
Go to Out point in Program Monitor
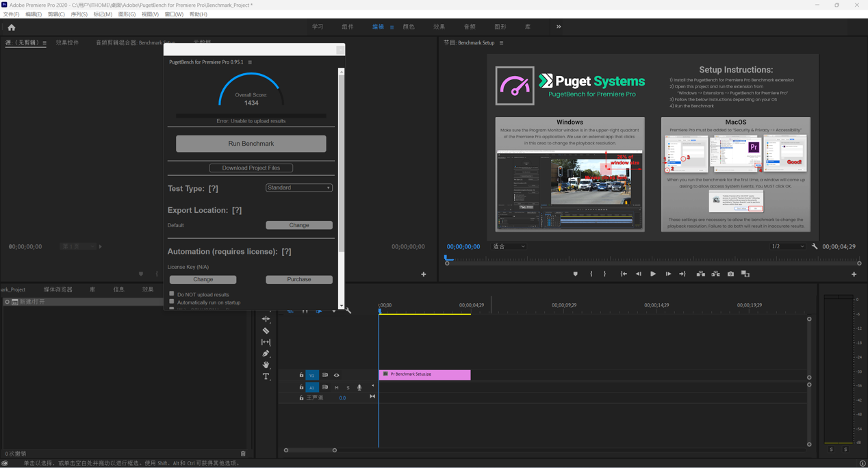[x=682, y=274]
